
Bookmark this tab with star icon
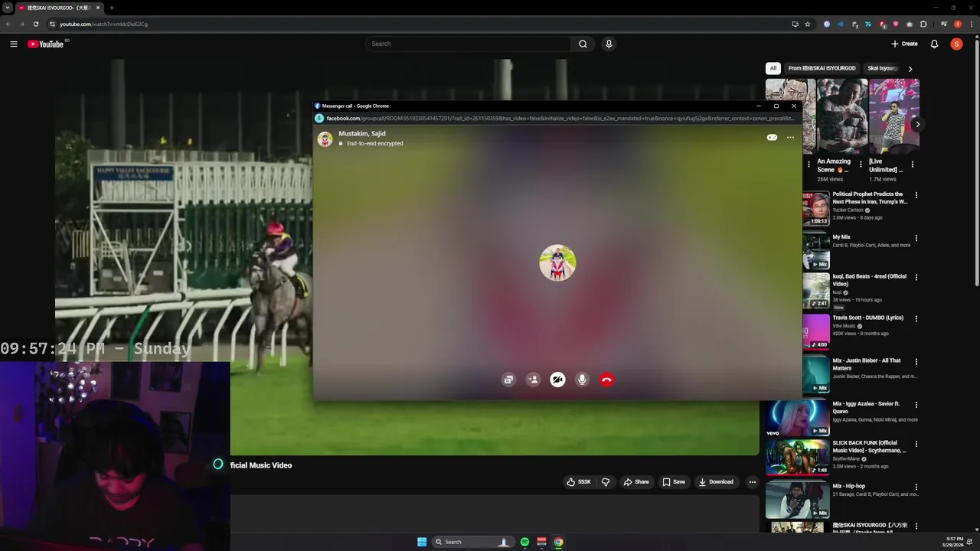pos(807,24)
